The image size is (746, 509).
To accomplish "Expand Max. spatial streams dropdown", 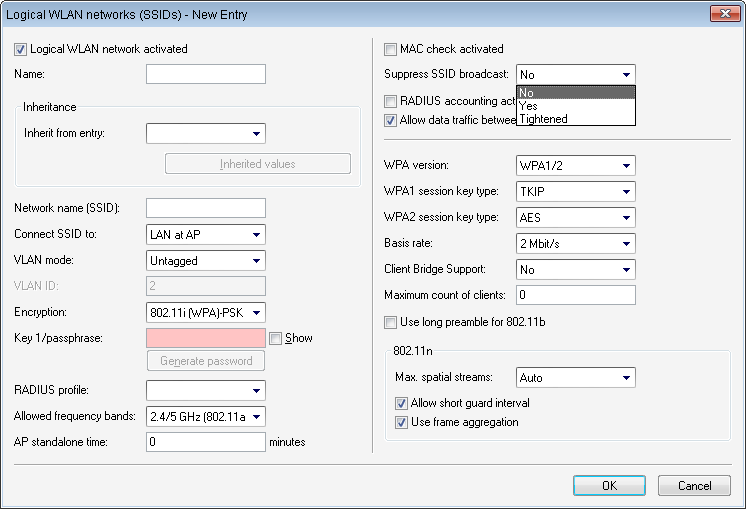I will (627, 378).
